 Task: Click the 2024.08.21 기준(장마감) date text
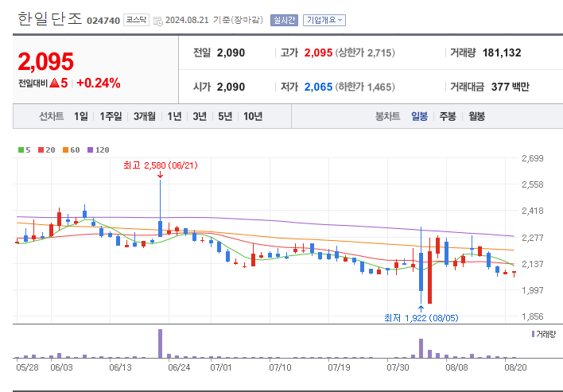click(x=214, y=20)
